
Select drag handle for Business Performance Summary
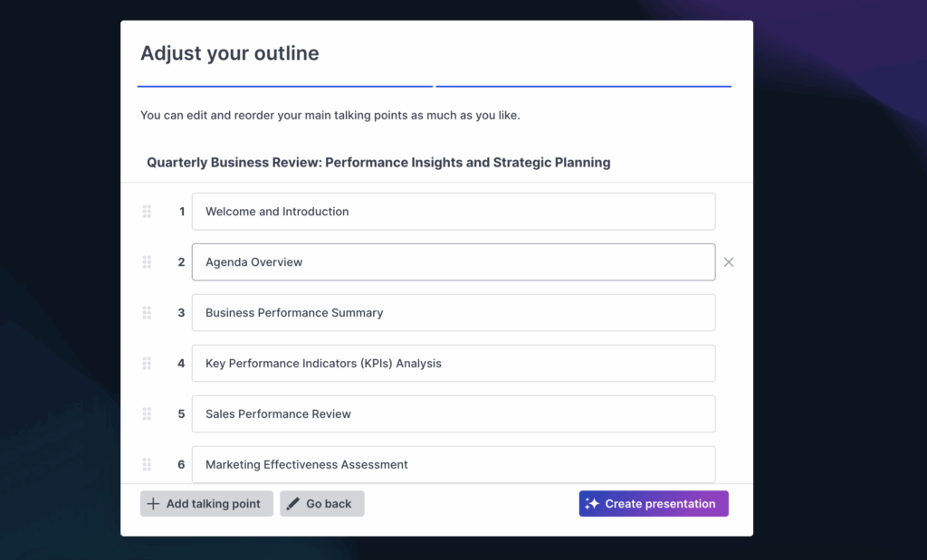[147, 313]
